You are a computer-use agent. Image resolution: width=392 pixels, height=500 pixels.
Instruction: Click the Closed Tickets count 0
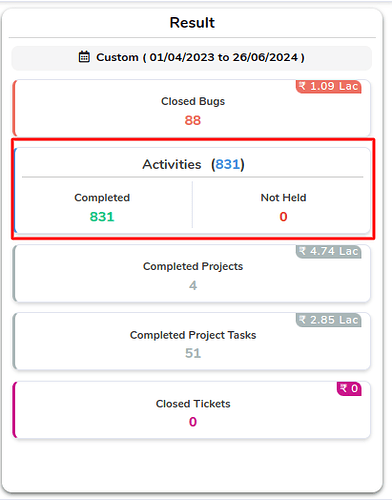click(x=193, y=422)
